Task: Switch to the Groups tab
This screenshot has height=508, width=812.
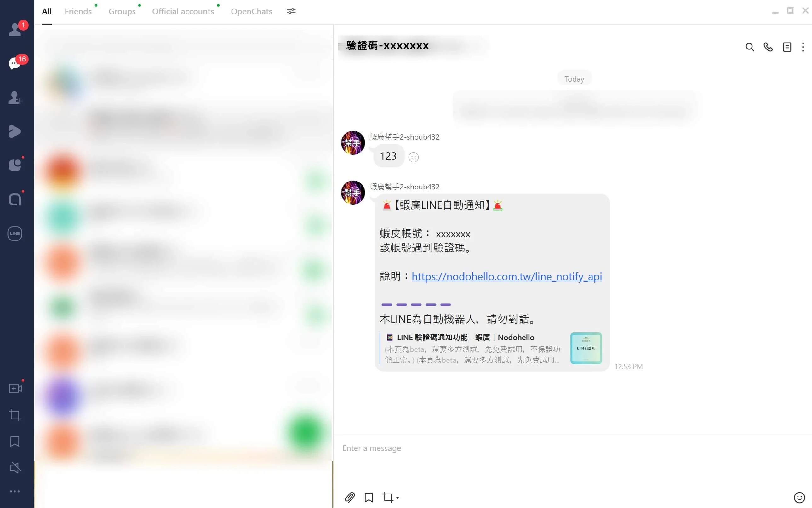Action: click(x=122, y=11)
